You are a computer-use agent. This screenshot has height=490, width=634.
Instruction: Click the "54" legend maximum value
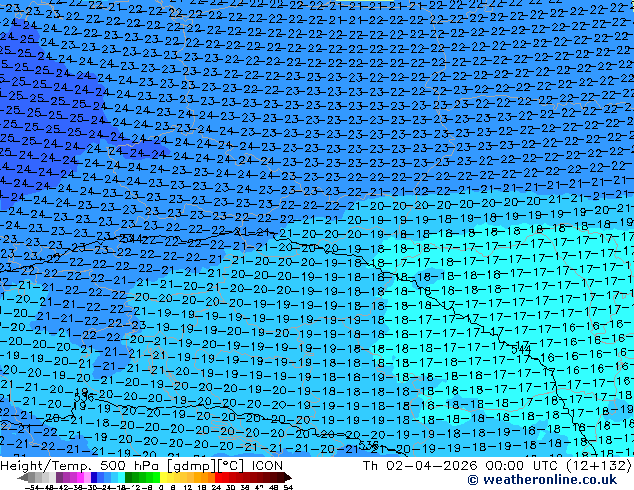coord(288,487)
